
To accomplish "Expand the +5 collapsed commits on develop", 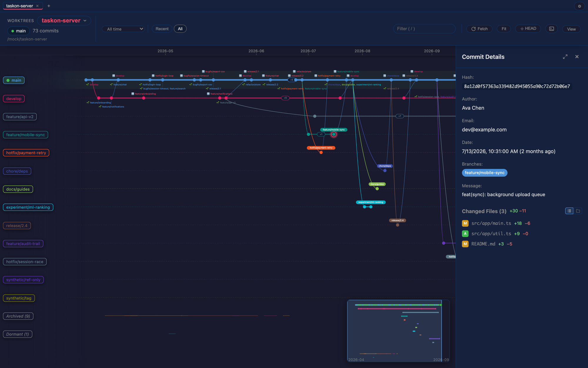I will 285,98.
